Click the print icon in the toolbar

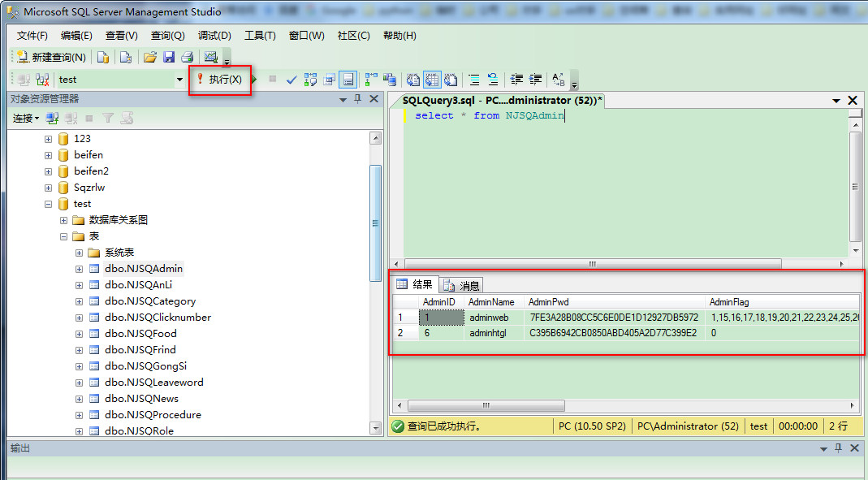[187, 57]
